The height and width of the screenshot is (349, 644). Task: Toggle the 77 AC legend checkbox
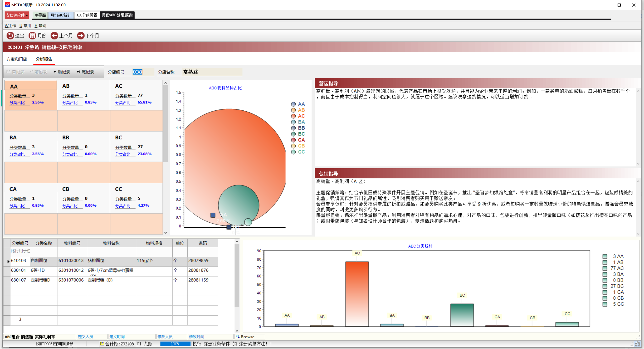pyautogui.click(x=605, y=268)
